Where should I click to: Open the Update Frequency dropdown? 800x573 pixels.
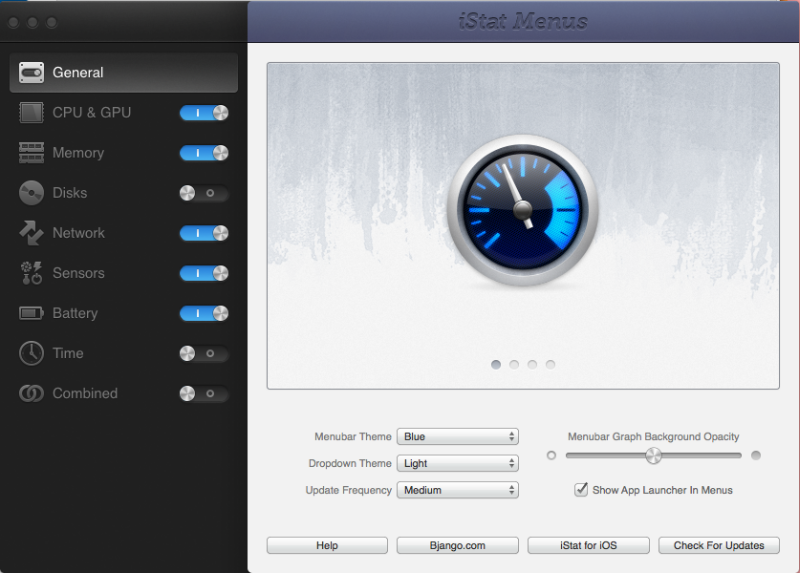(x=458, y=490)
